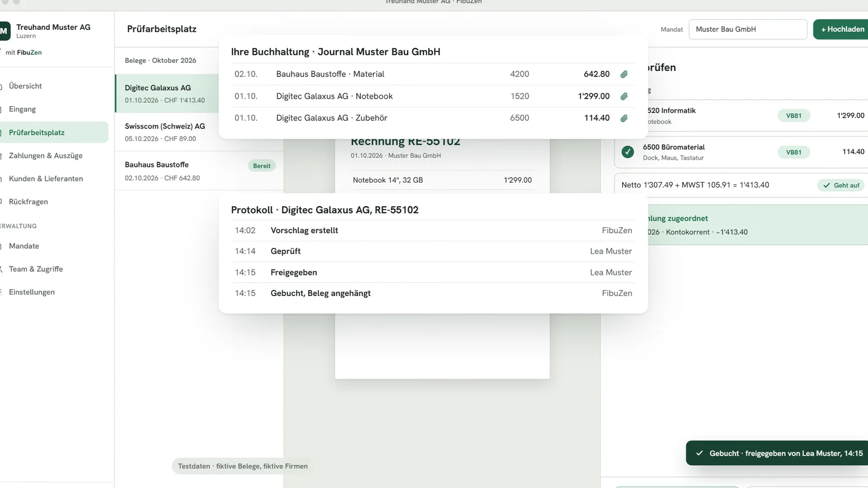Go to Eingang in the sidebar

(x=22, y=109)
